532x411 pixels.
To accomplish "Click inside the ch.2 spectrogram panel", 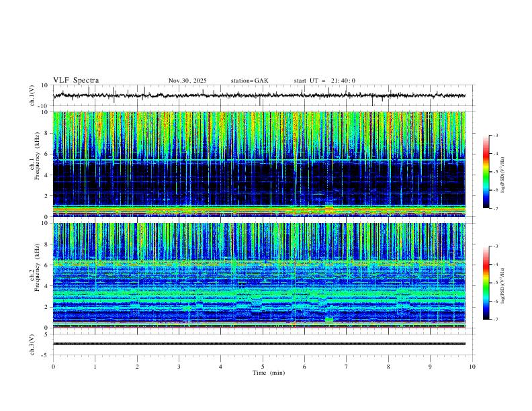I will tap(259, 275).
